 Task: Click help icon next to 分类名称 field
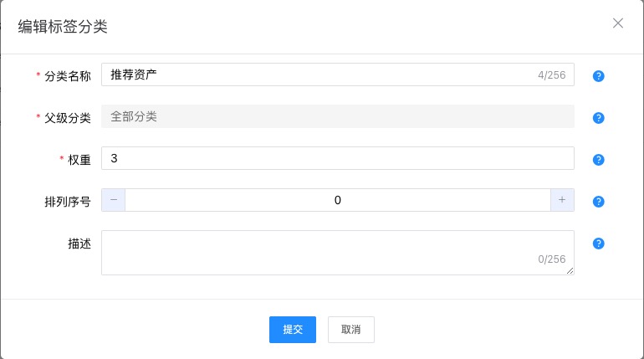coord(598,76)
